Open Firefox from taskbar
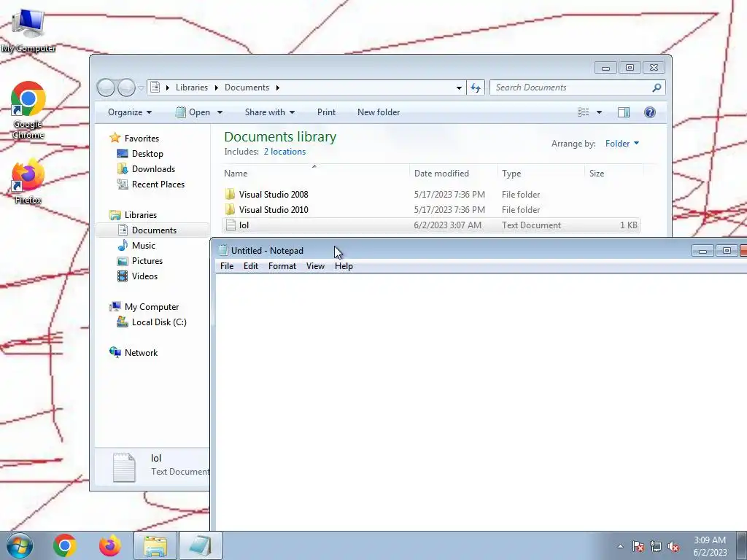The width and height of the screenshot is (747, 560). coord(110,545)
